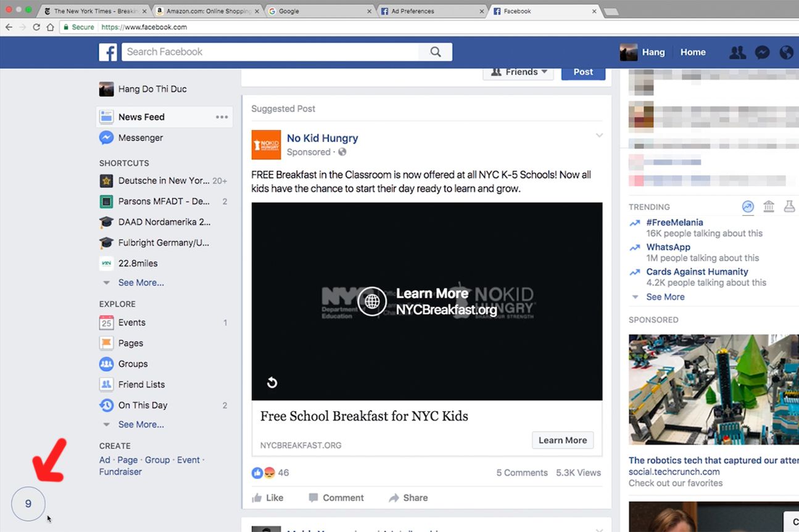Screen dimensions: 799x532
Task: Click the #FreeMelania trending topic
Action: pyautogui.click(x=674, y=223)
